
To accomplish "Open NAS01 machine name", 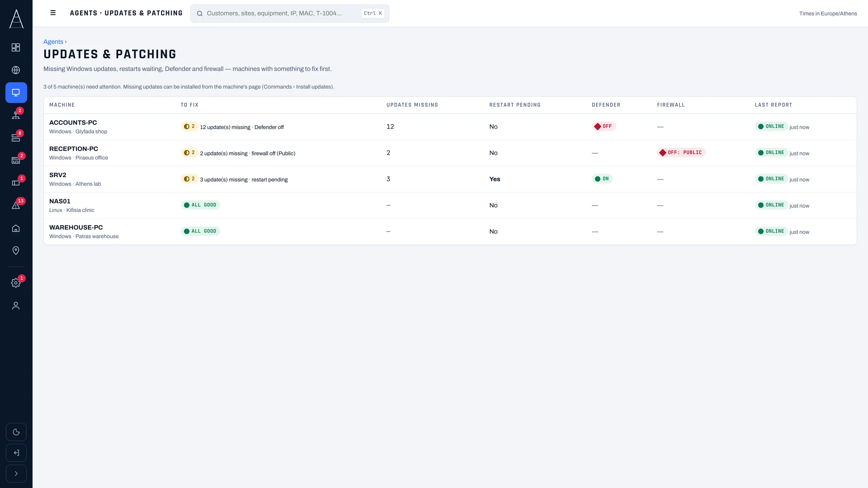I will click(60, 201).
